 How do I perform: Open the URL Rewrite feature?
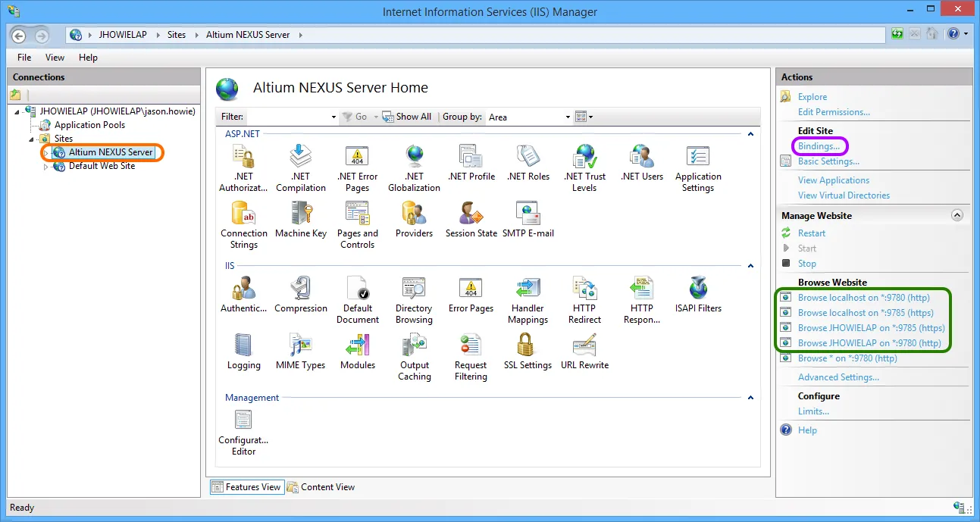[x=584, y=352]
